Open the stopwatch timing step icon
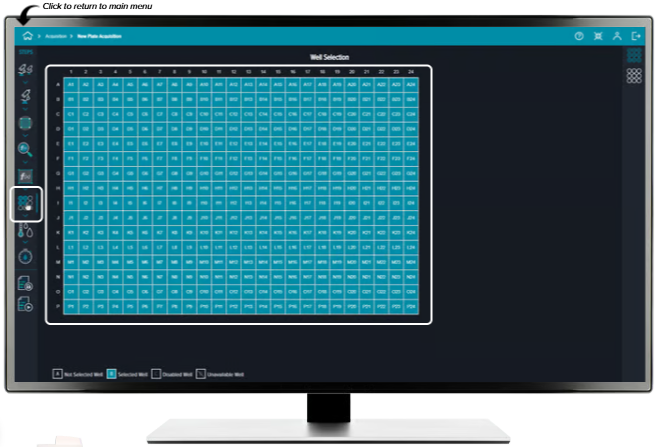This screenshot has height=447, width=656. click(x=26, y=256)
